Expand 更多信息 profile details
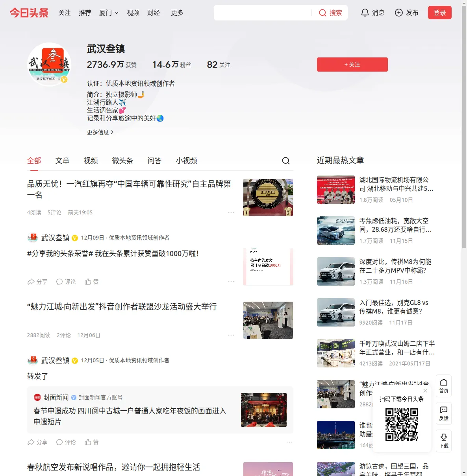The height and width of the screenshot is (476, 467). tap(100, 132)
